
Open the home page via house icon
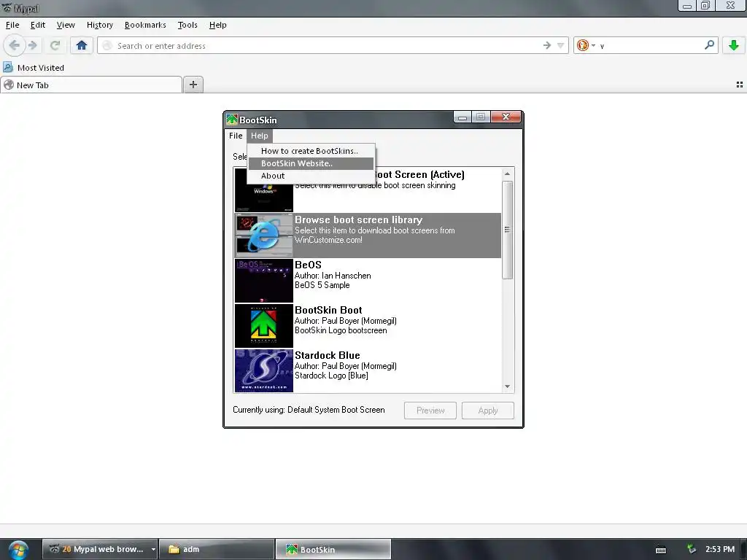(x=82, y=46)
